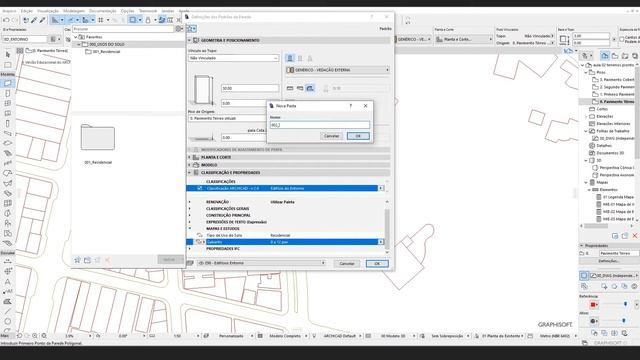
Task: Open the Edição menu
Action: click(x=27, y=11)
